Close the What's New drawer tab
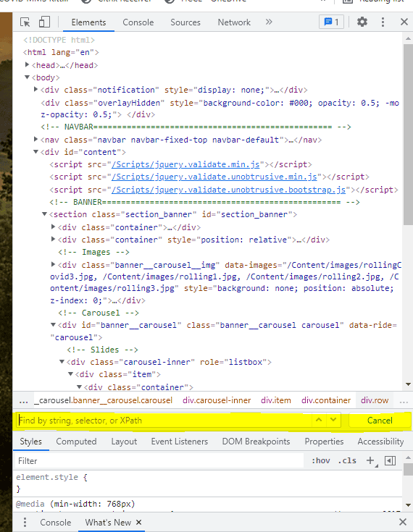Image resolution: width=413 pixels, height=532 pixels. tap(138, 522)
